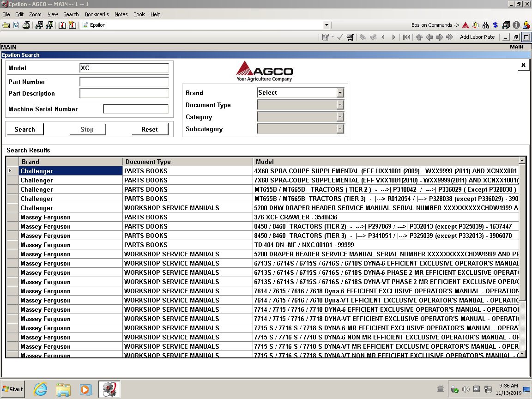Open the Epsilon address bar dropdown arrow
The width and height of the screenshot is (532, 399).
pos(326,25)
